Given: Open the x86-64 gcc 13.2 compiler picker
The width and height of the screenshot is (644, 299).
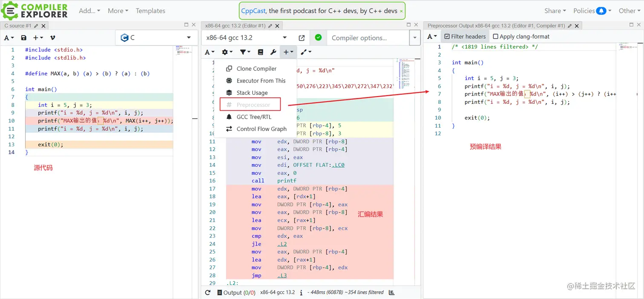Looking at the screenshot, I should (247, 38).
